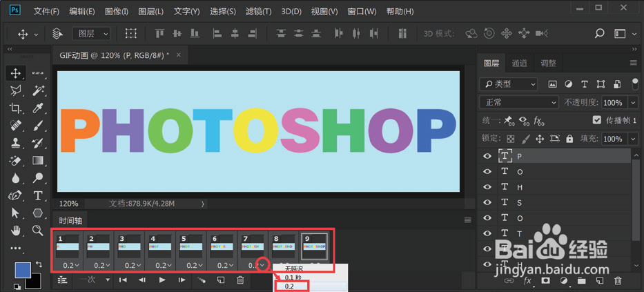Add a layer mask from Layers panel bottom
The width and height of the screenshot is (644, 292).
coord(545,281)
